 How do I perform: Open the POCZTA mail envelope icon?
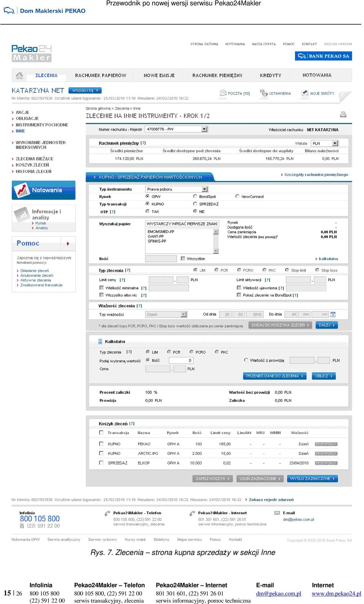(223, 93)
